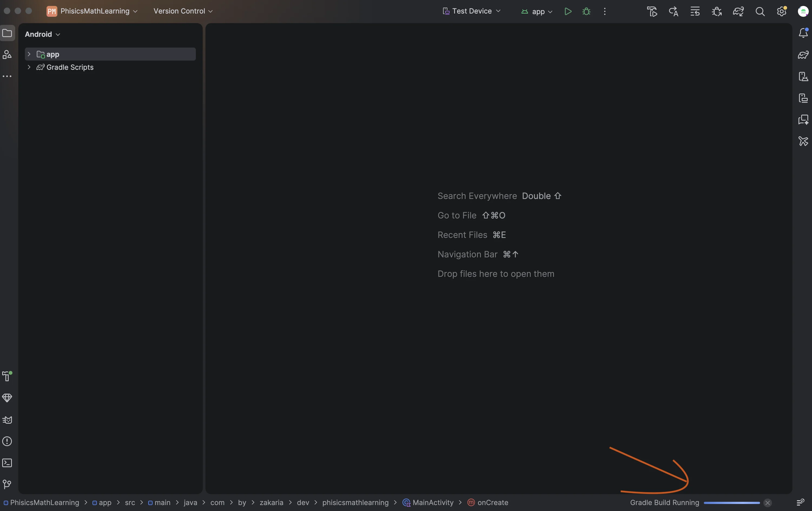Click the Gradle build progress bar

point(732,503)
